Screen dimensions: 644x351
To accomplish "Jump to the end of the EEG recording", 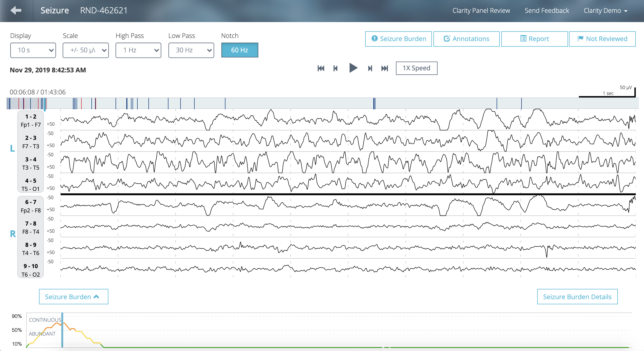I will tap(385, 68).
